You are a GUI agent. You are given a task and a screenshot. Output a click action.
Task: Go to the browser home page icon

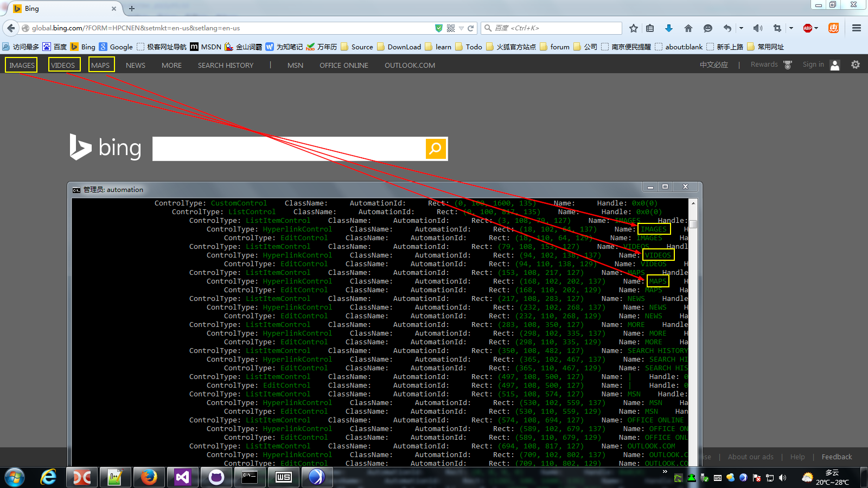[688, 28]
